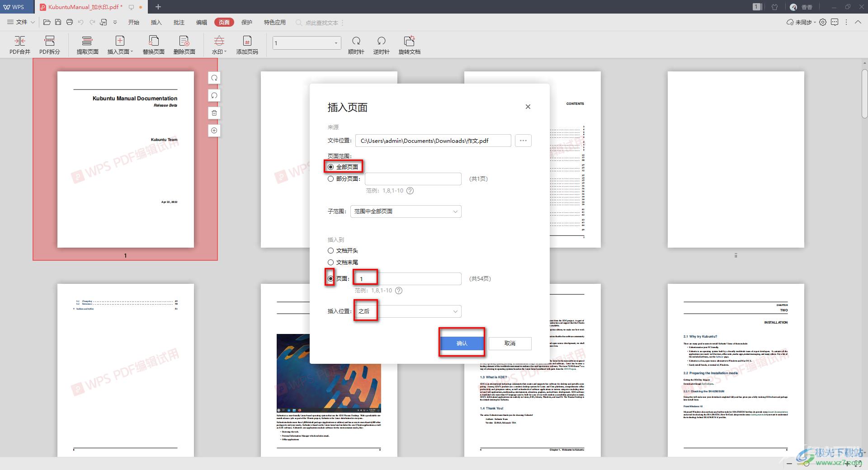Viewport: 868px width, 470px height.
Task: Click the 页面 number input field showing 1
Action: [407, 279]
